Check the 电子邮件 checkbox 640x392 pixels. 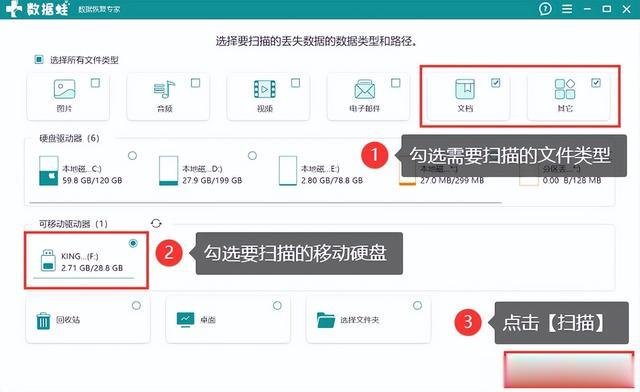396,83
